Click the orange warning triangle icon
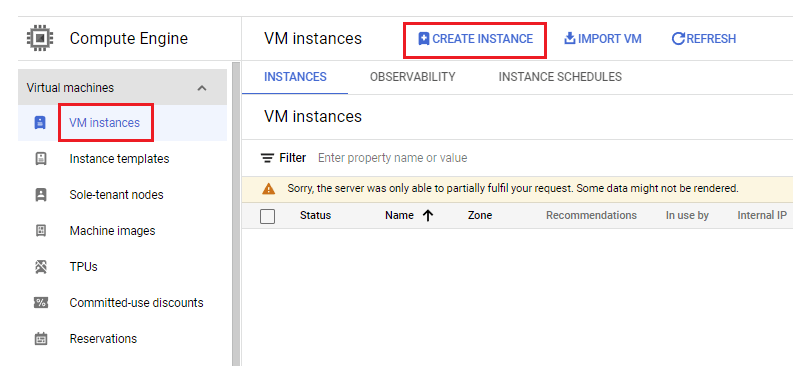The height and width of the screenshot is (370, 793). [269, 189]
